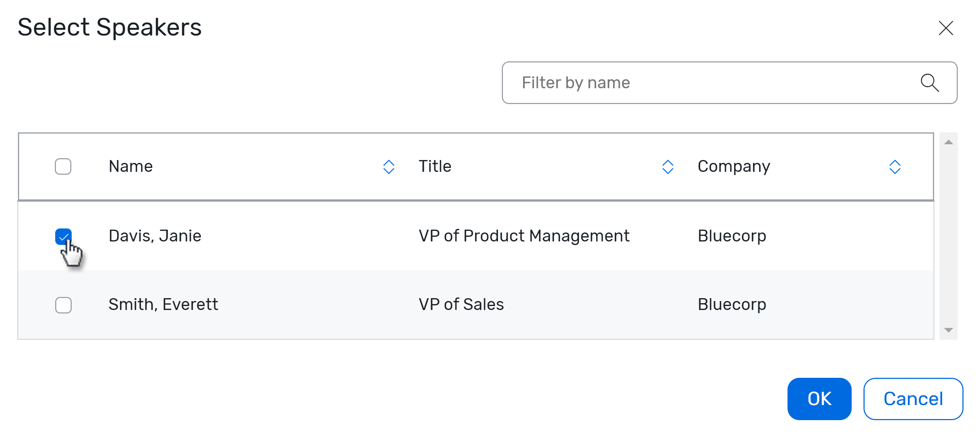Uncheck the Davis, Janie checkbox

click(x=63, y=236)
